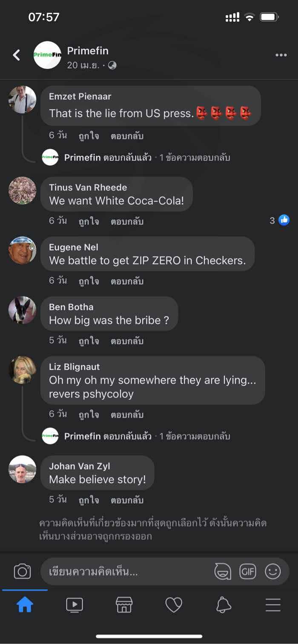
Task: Open the hamburger menu tab
Action: [273, 604]
